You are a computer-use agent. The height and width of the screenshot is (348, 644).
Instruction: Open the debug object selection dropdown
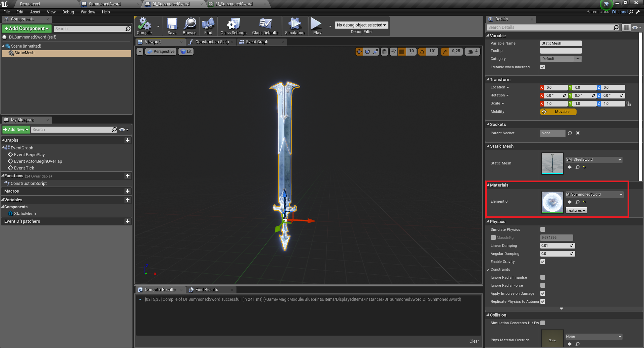click(x=361, y=25)
